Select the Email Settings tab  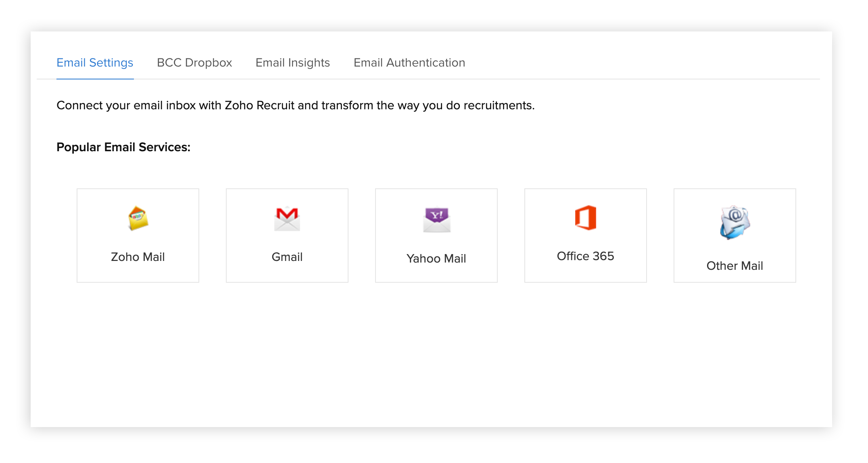pos(95,63)
